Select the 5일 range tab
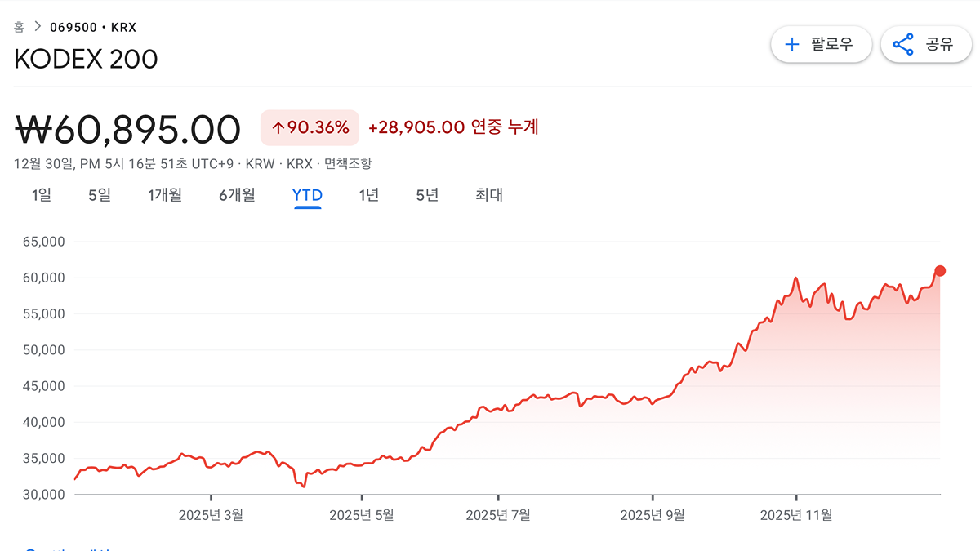The image size is (980, 551). coord(99,195)
